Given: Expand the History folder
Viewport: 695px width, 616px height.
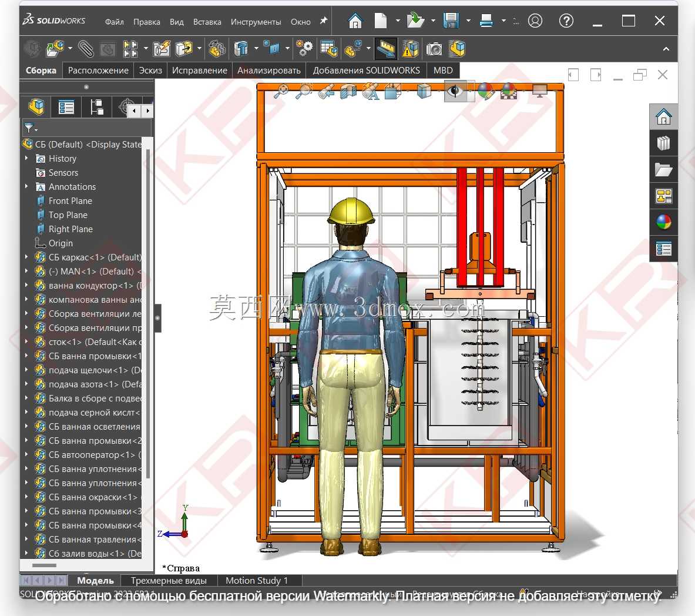Looking at the screenshot, I should [x=26, y=158].
